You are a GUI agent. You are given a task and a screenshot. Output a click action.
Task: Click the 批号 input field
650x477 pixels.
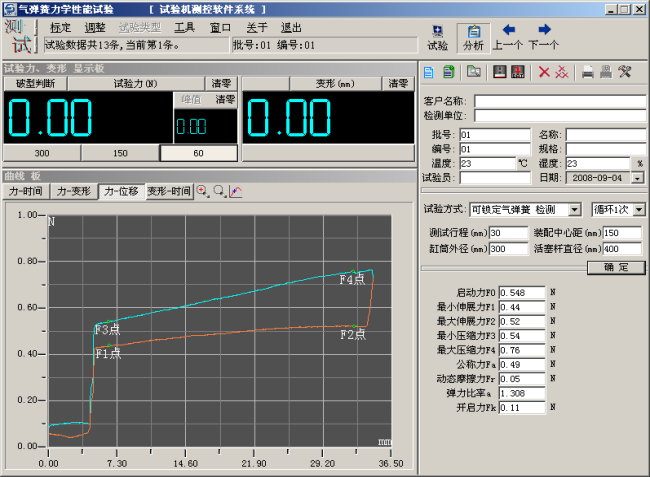point(495,135)
